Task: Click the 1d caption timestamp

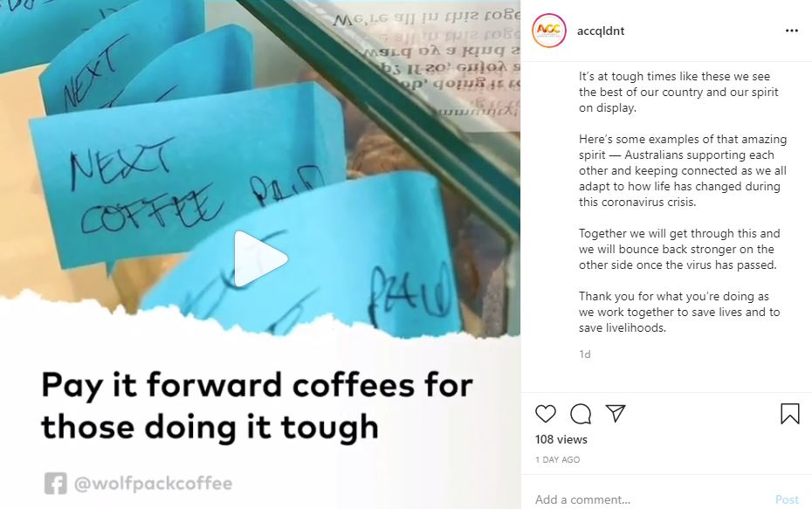Action: (x=585, y=354)
